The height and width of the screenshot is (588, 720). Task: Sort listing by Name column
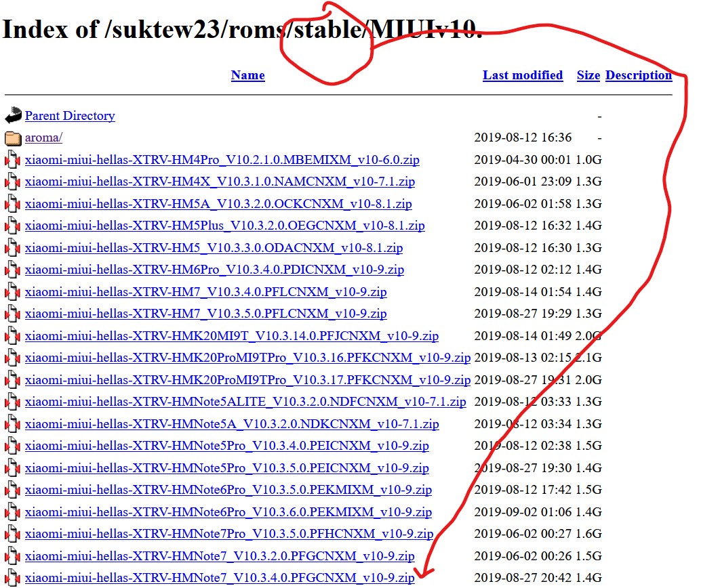(x=247, y=75)
